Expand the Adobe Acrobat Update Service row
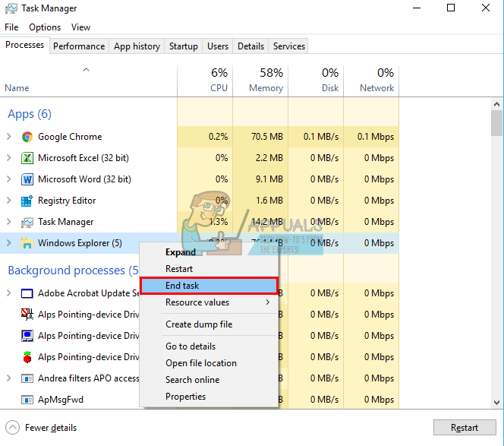This screenshot has width=504, height=446. tap(9, 293)
